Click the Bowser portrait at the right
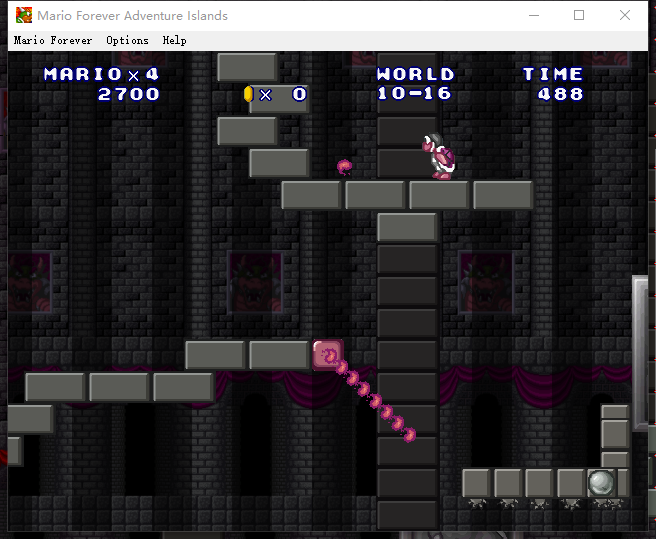Image resolution: width=656 pixels, height=539 pixels. point(486,282)
